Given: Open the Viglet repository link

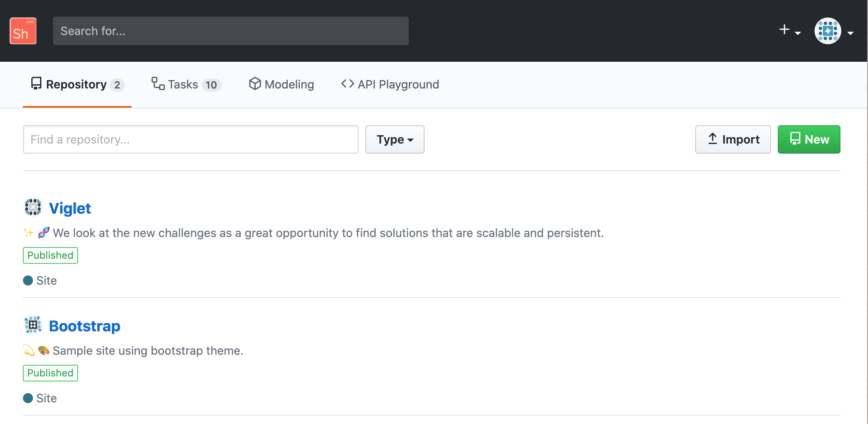Looking at the screenshot, I should (70, 208).
